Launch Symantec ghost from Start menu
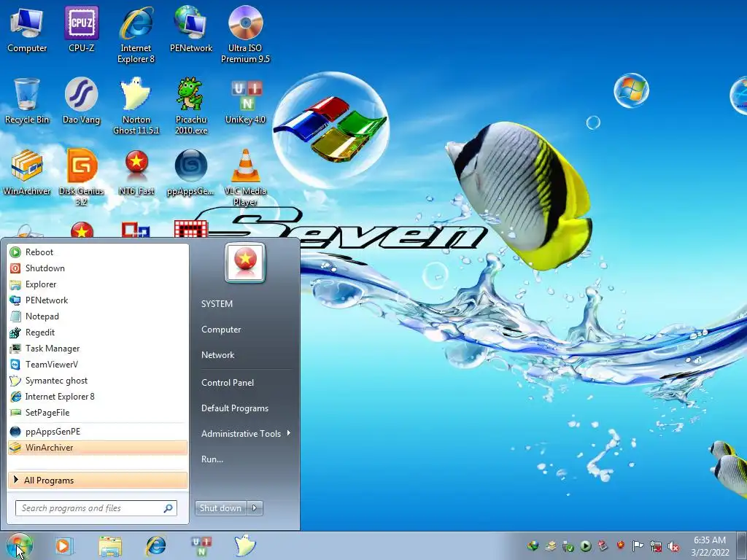The width and height of the screenshot is (747, 560). [98, 381]
